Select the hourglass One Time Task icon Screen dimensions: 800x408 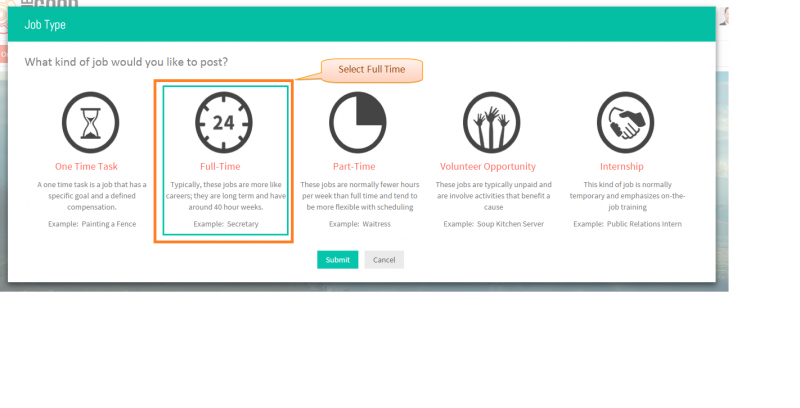coord(90,122)
